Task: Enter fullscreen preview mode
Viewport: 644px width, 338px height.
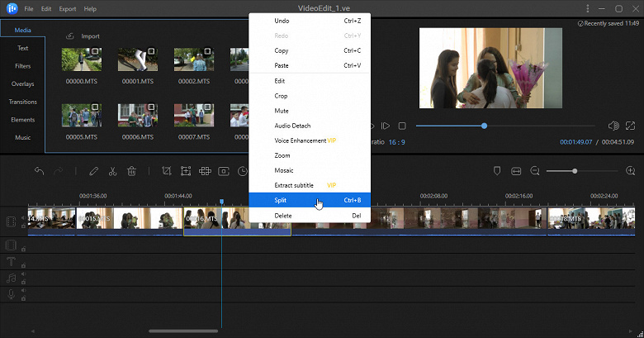Action: [631, 126]
